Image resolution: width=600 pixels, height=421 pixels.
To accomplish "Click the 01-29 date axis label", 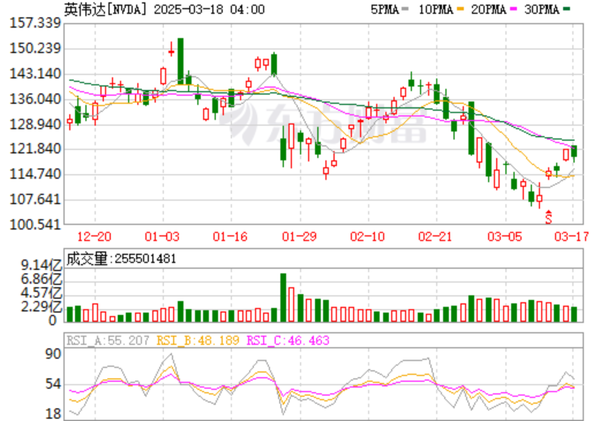I will tap(300, 237).
